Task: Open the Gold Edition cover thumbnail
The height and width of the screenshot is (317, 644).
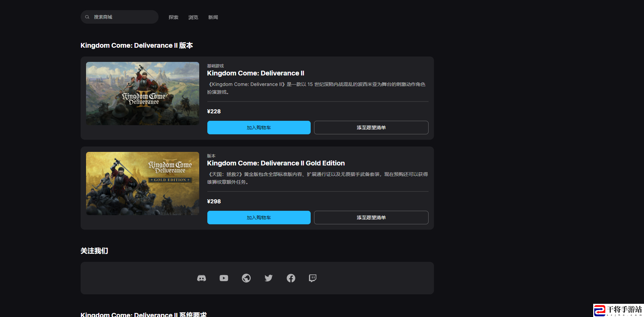Action: [143, 183]
